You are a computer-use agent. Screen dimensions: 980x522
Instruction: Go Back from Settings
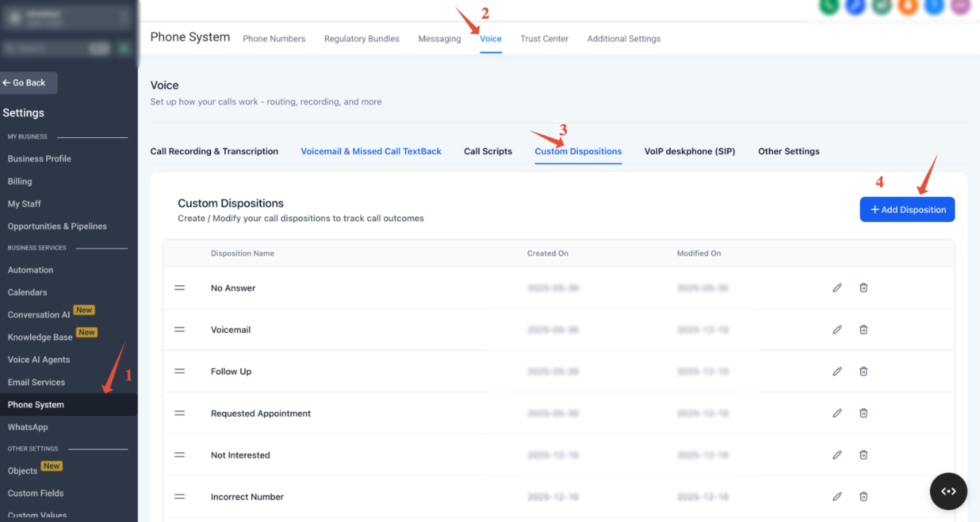pyautogui.click(x=28, y=83)
